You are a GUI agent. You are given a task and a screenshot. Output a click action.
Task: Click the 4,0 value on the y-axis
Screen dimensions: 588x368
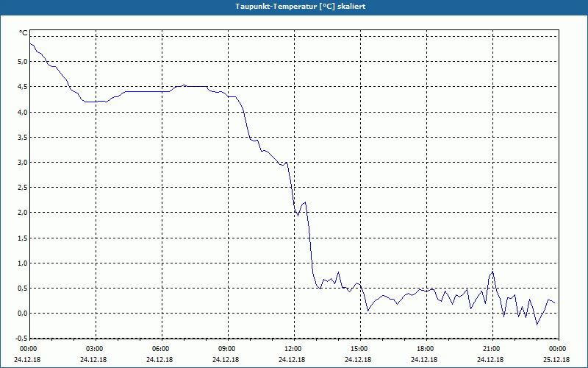[23, 112]
